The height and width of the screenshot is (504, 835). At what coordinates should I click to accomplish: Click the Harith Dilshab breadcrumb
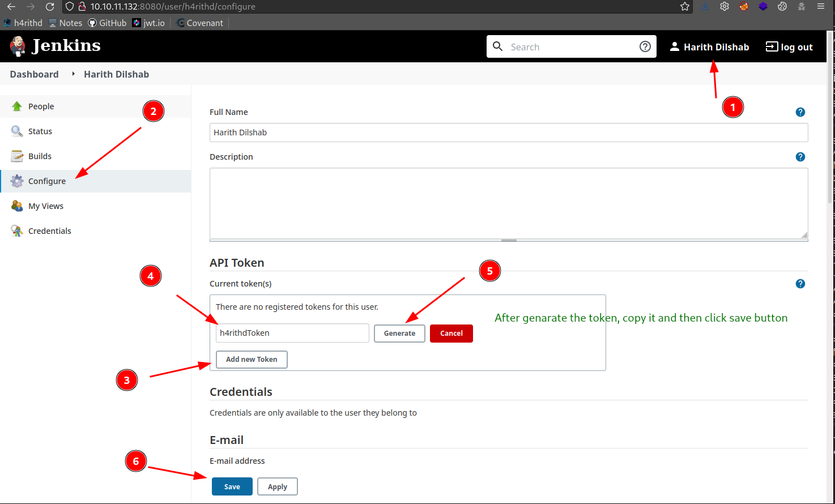click(x=117, y=74)
